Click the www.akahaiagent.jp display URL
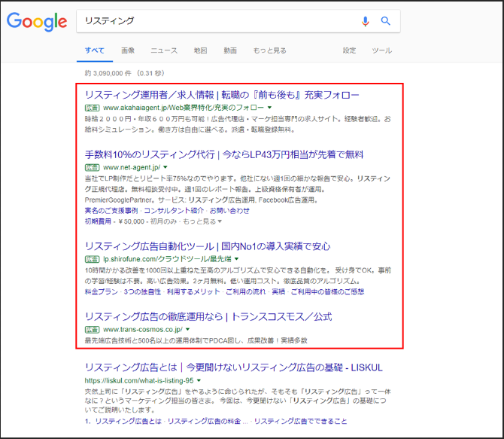 (x=184, y=108)
